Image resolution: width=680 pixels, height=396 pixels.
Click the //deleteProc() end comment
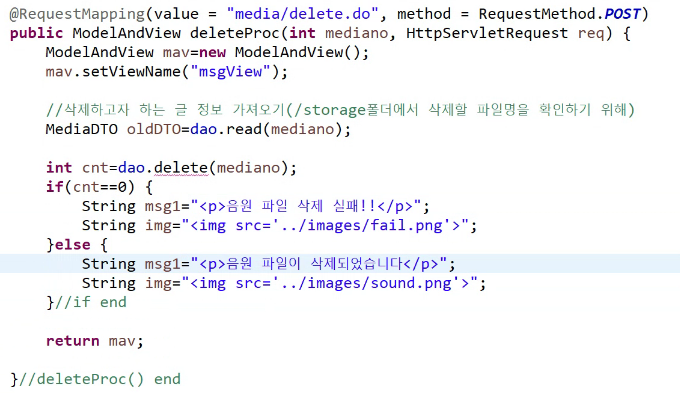[99, 379]
